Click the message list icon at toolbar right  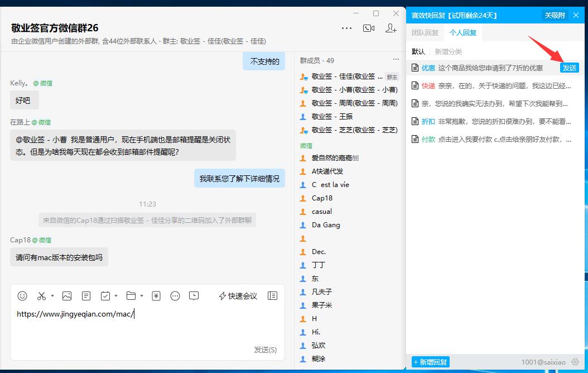pyautogui.click(x=272, y=296)
